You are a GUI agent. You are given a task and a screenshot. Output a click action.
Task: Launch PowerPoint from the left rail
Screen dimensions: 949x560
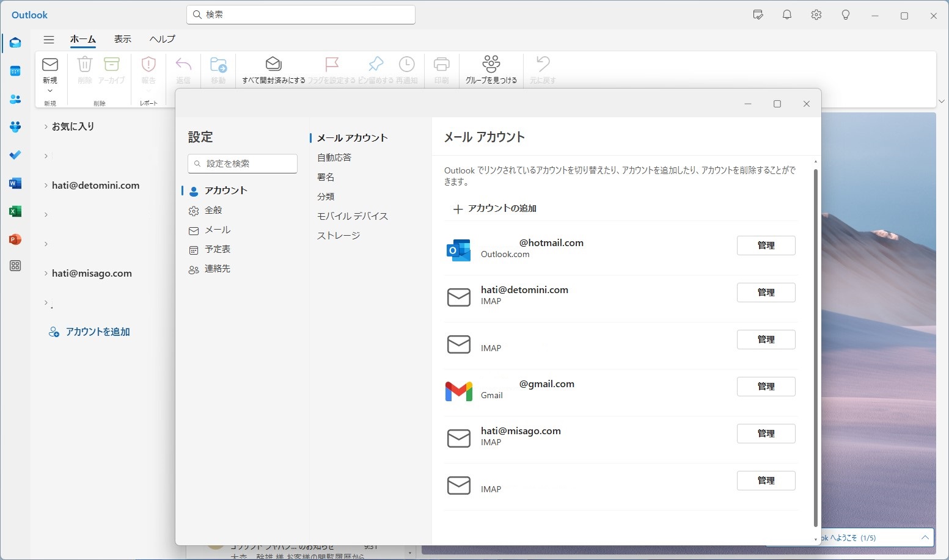[x=15, y=239]
